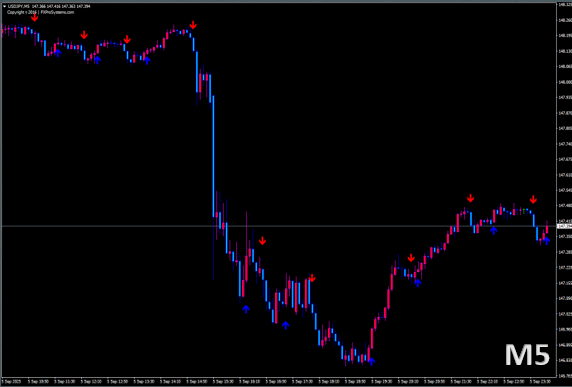Select the red arrow beside the tall post-crash wick
Viewport: 572px width, 387px height.
[262, 241]
